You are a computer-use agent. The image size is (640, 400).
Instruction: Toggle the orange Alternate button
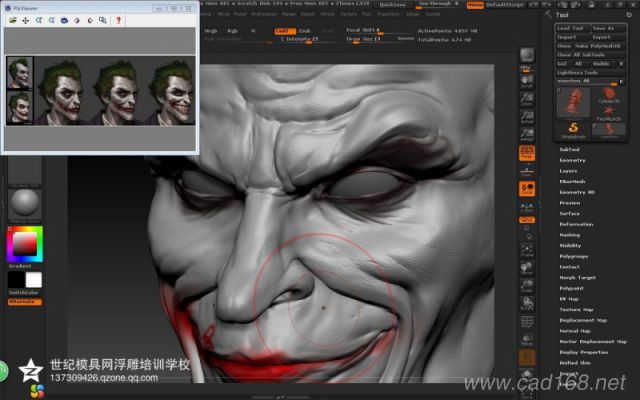24,302
